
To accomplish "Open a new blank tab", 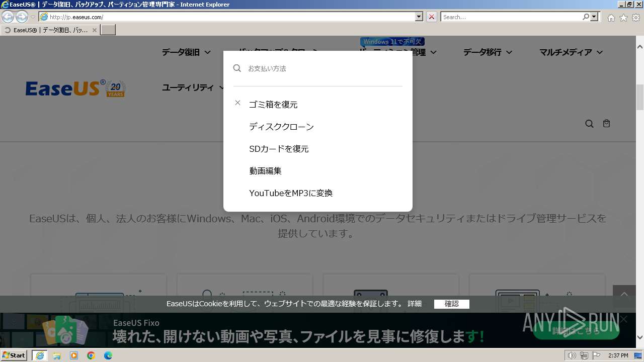I will tap(108, 30).
